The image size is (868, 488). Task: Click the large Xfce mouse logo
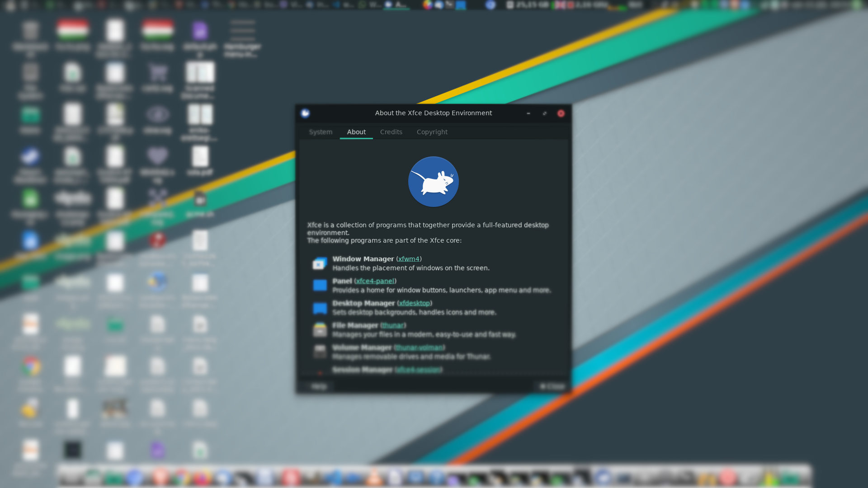(433, 182)
